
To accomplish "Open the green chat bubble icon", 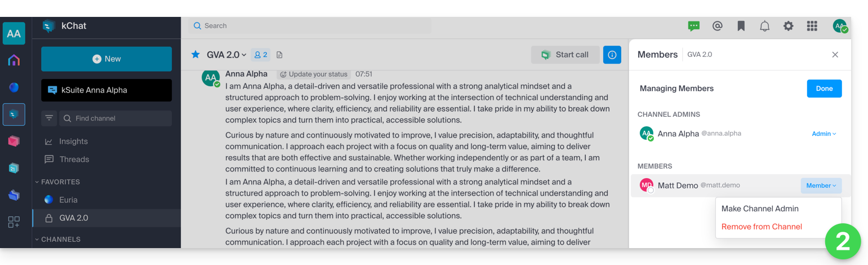I will coord(693,26).
